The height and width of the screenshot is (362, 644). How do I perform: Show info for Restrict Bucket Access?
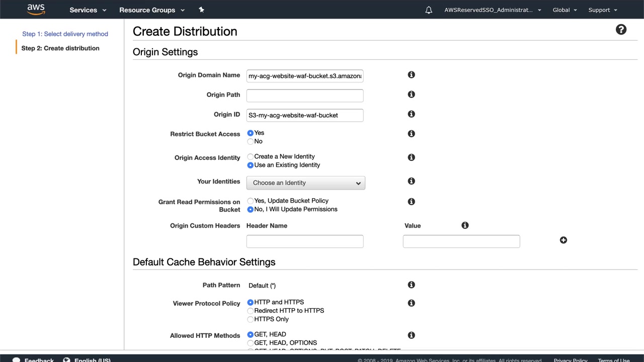coord(411,134)
